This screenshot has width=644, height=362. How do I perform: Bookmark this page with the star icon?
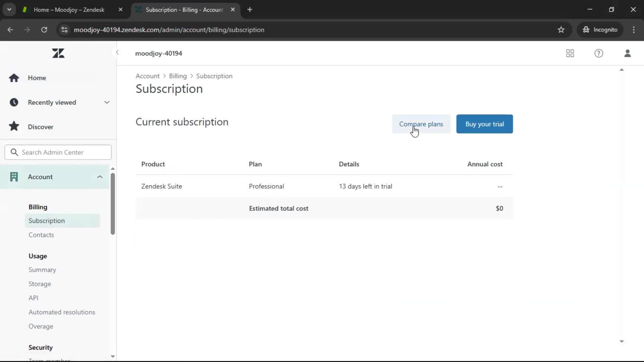(x=561, y=30)
